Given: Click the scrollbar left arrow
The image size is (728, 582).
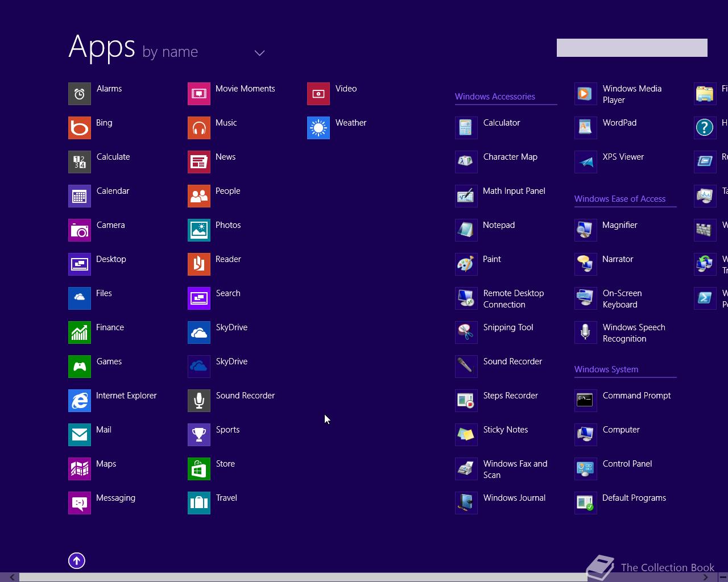Looking at the screenshot, I should (12, 577).
